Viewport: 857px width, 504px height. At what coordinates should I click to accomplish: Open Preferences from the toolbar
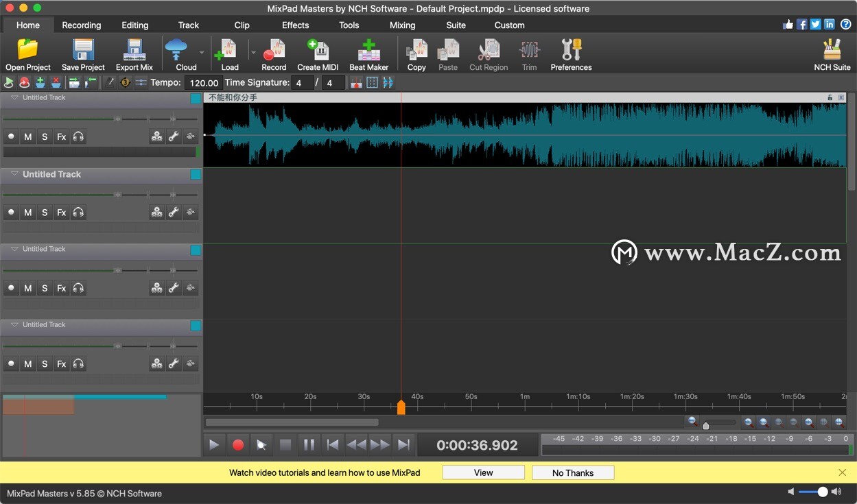[x=570, y=54]
